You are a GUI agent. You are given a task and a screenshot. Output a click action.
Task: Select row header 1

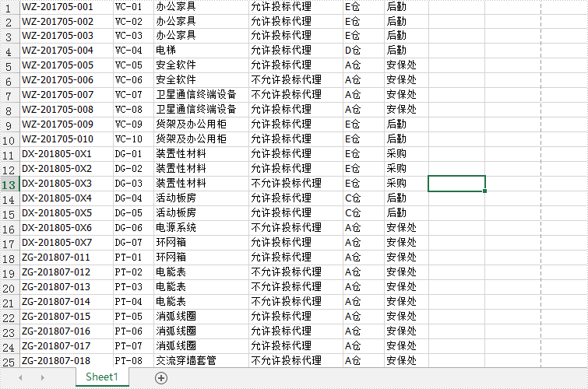pyautogui.click(x=9, y=7)
